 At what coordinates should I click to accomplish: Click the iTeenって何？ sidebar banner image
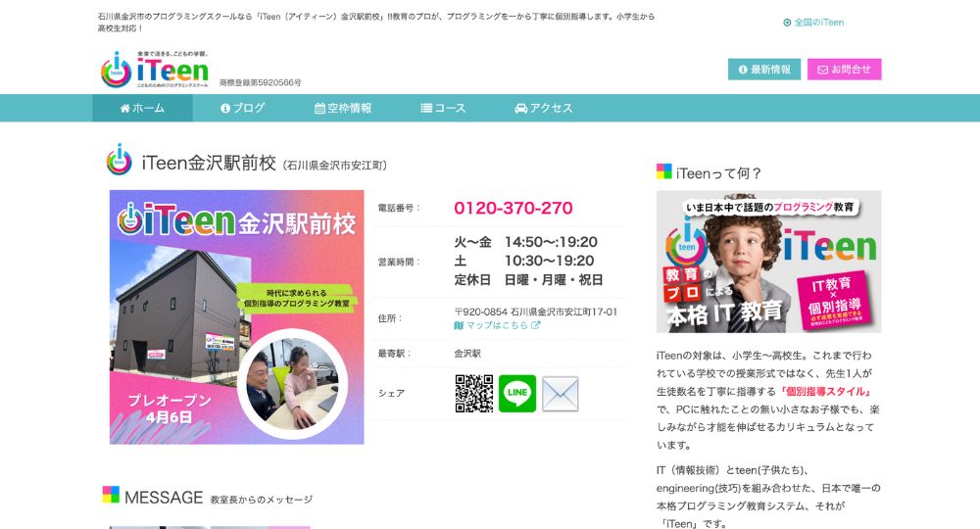pos(768,262)
